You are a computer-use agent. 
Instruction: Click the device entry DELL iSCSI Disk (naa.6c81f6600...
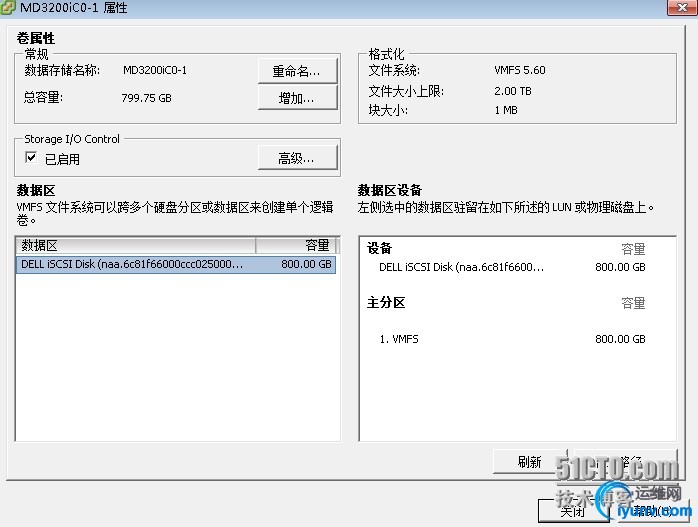click(x=461, y=267)
